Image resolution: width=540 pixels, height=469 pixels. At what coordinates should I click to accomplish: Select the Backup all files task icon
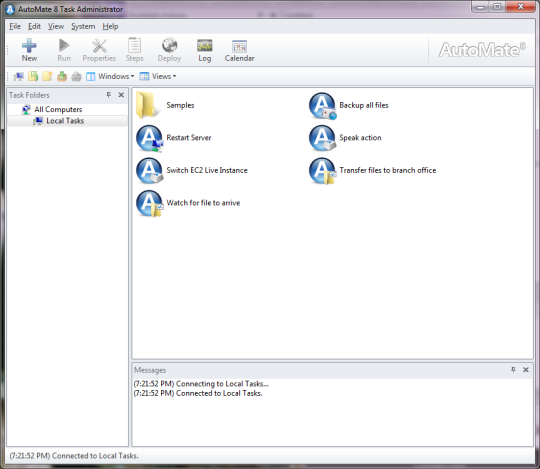point(323,106)
